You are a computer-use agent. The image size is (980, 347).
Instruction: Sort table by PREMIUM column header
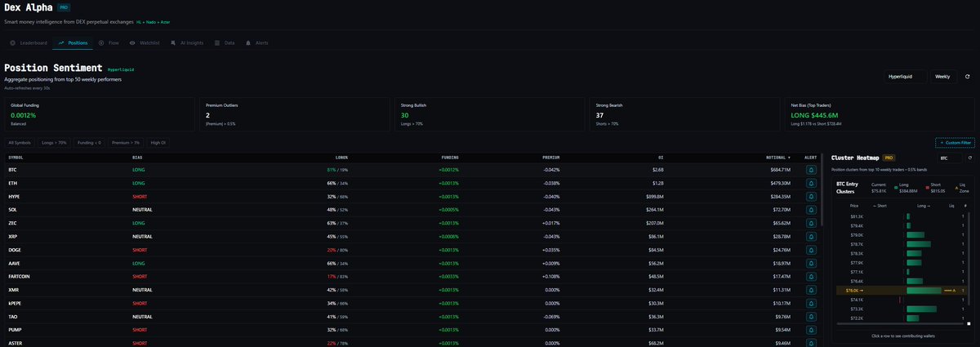point(550,157)
